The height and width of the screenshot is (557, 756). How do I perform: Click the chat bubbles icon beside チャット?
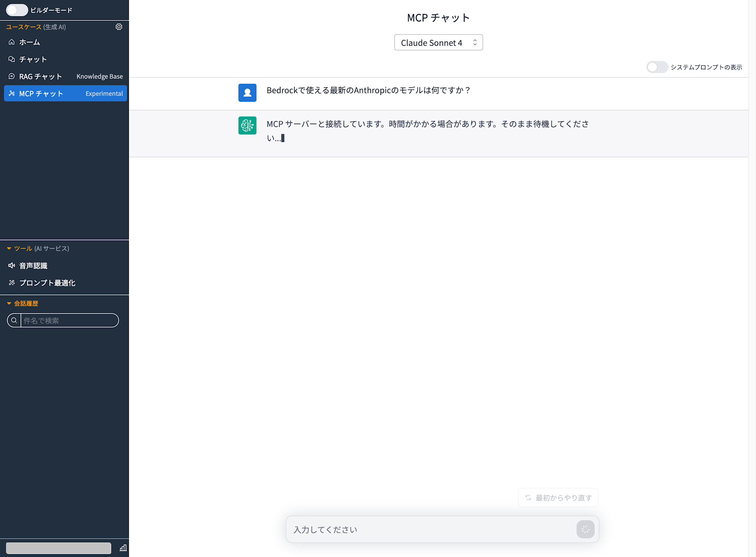coord(12,59)
